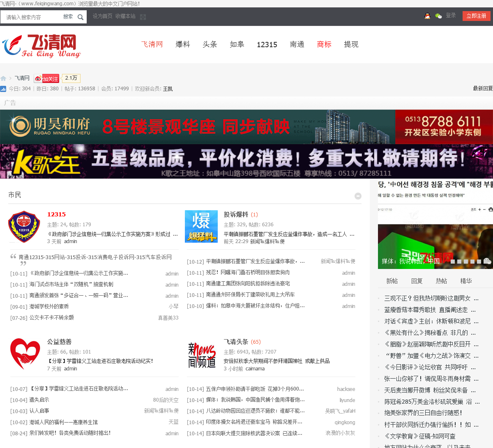Viewport: 493px width, 448px height.
Task: Click 最新回复 link at right
Action: coord(483,89)
